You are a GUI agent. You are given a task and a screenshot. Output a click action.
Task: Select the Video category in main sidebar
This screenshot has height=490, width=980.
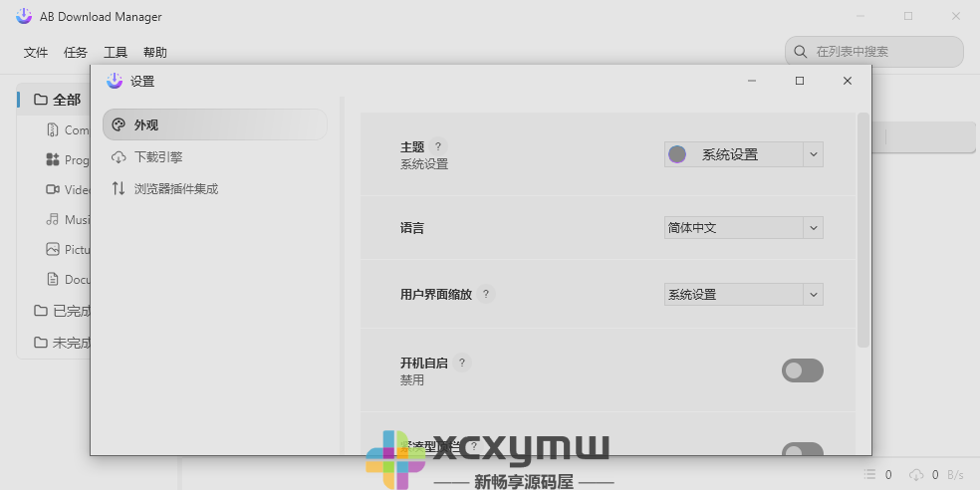(x=68, y=190)
